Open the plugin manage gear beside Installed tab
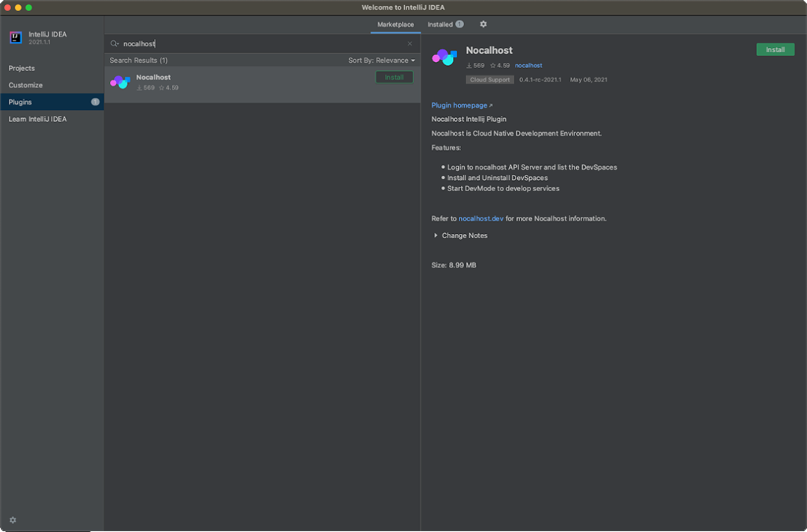Screen dimensions: 807x532 pyautogui.click(x=483, y=24)
